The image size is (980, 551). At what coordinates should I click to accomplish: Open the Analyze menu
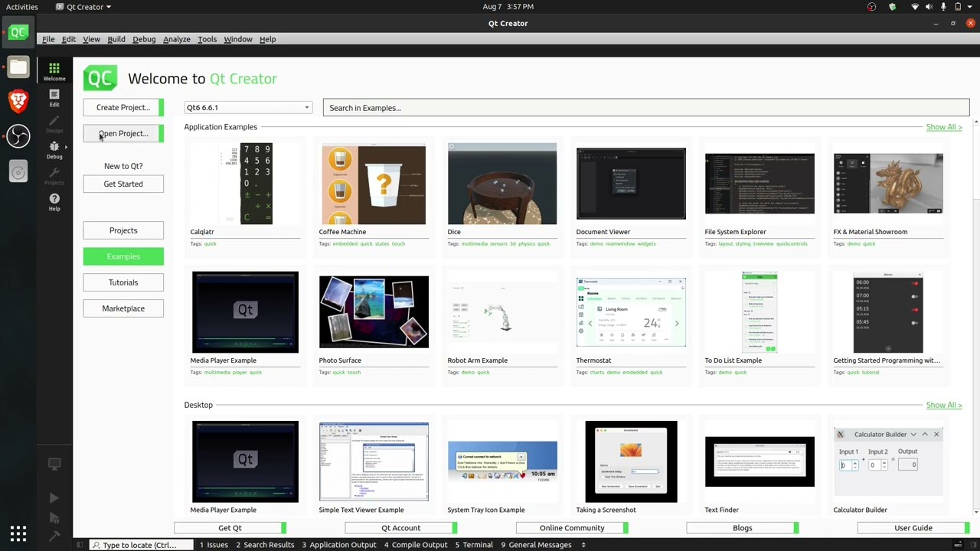point(177,39)
